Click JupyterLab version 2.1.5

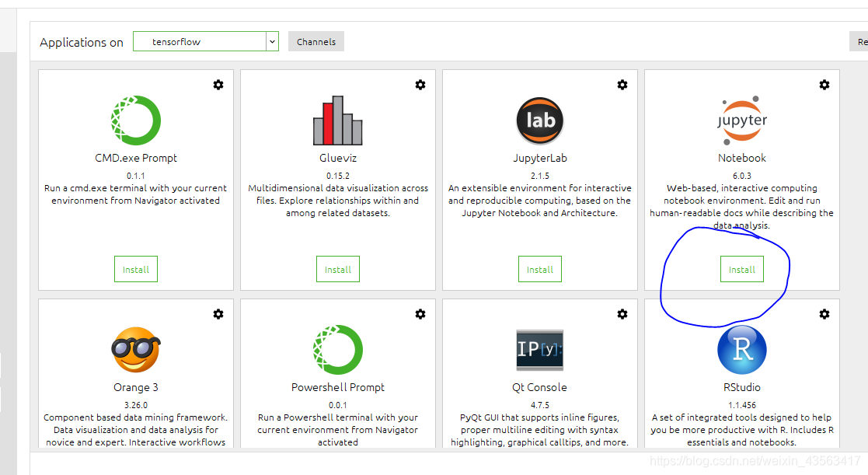(540, 176)
